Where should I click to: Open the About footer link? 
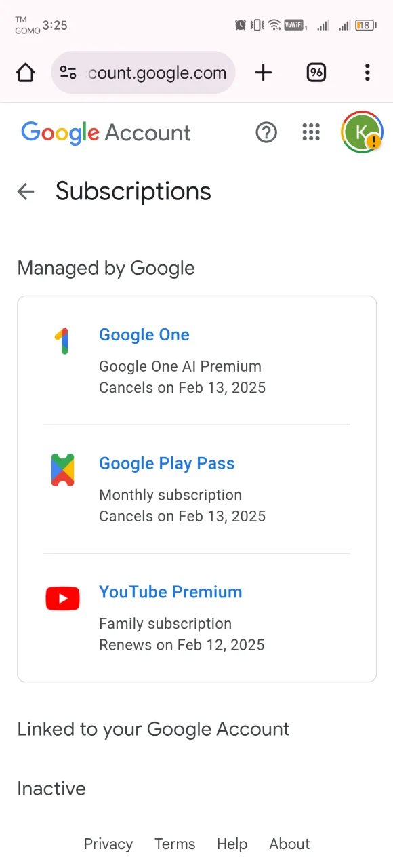pos(289,844)
